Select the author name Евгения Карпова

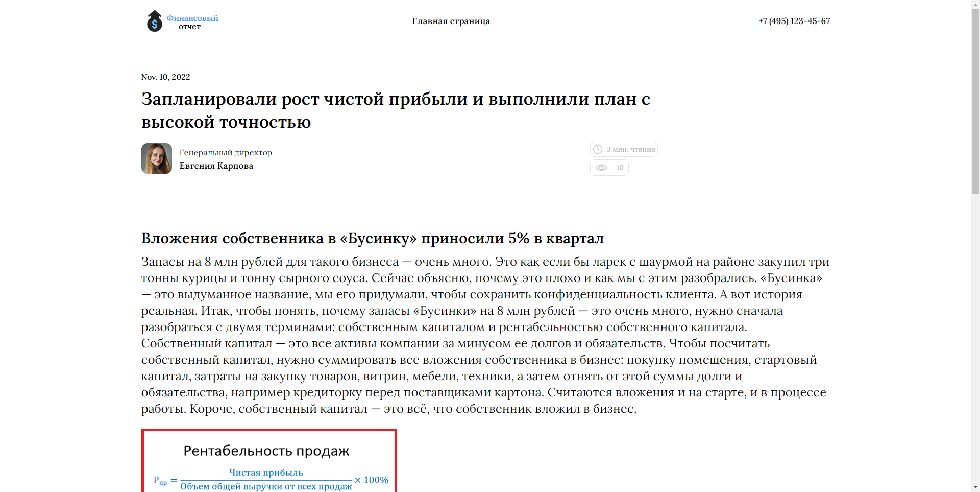(216, 166)
